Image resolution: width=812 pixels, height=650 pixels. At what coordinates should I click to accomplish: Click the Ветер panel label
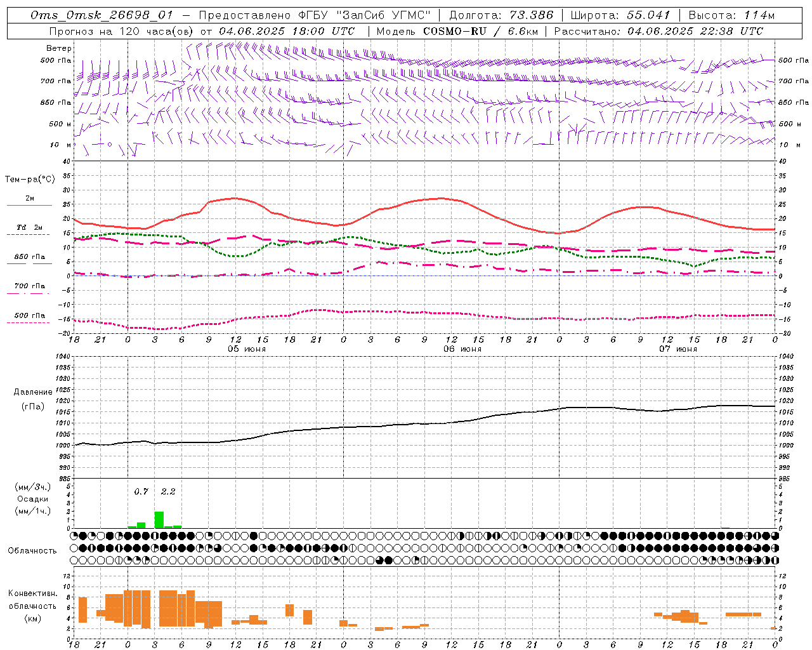pos(59,48)
